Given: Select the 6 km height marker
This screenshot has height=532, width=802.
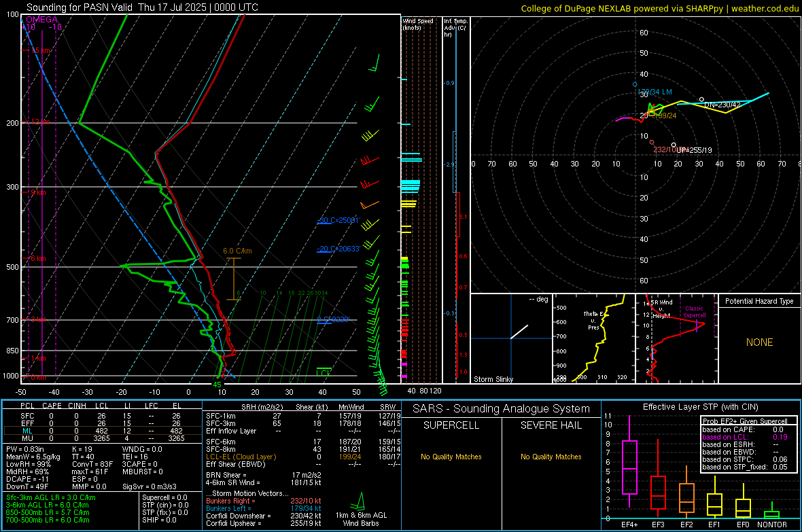Looking at the screenshot, I should (x=37, y=258).
